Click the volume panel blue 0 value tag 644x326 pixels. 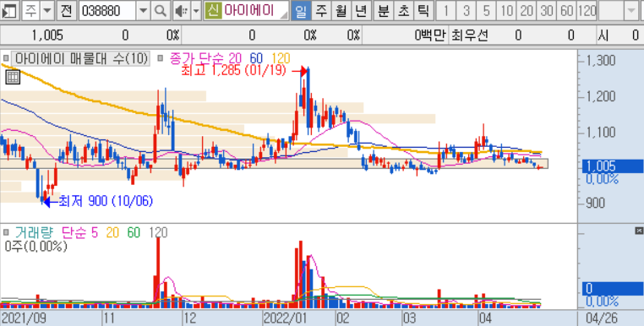613,289
